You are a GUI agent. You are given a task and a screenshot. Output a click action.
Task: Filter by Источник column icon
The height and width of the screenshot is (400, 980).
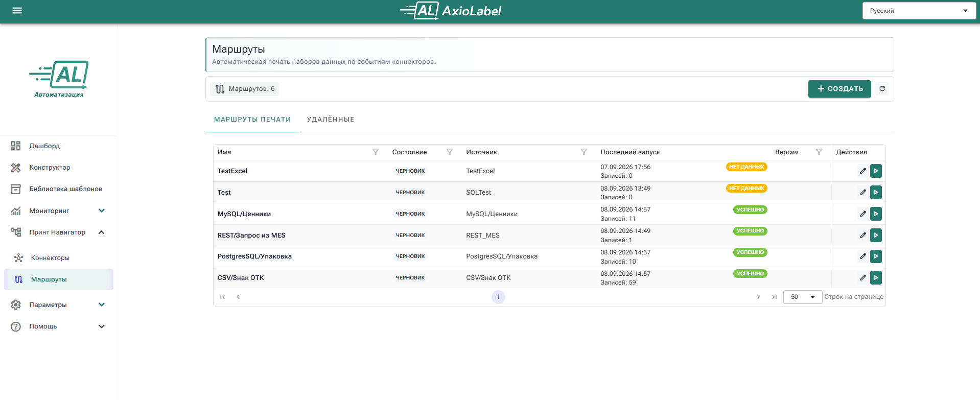click(x=584, y=152)
